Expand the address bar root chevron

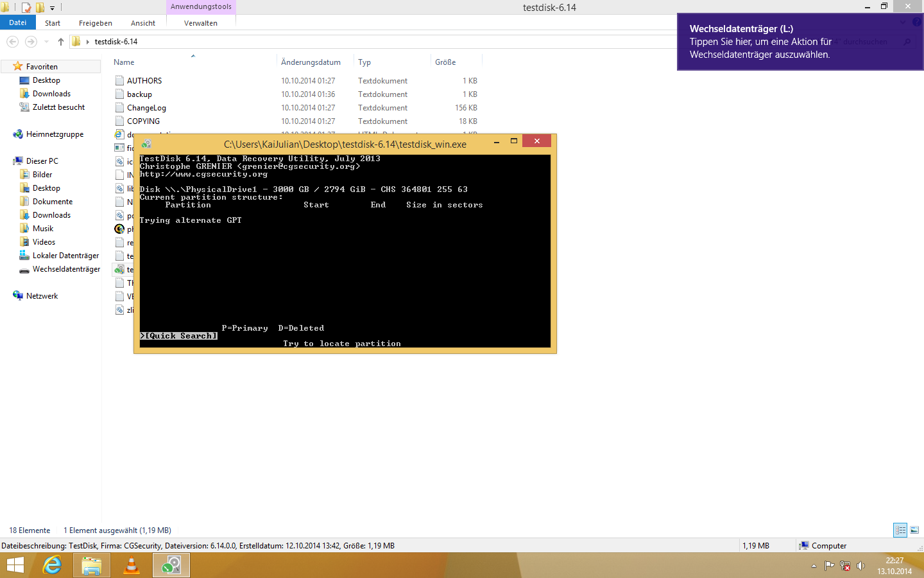tap(87, 42)
